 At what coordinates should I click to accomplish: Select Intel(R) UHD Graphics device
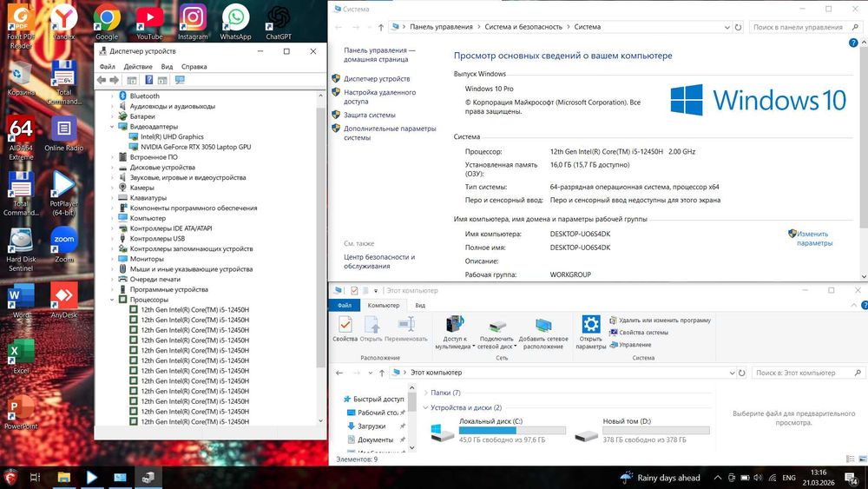pyautogui.click(x=172, y=136)
